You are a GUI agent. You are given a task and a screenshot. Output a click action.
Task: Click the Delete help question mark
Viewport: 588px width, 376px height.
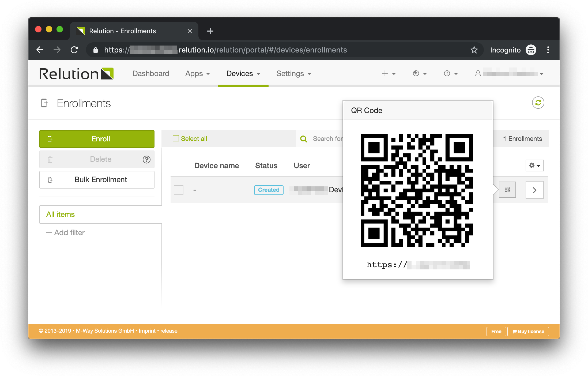pos(146,159)
